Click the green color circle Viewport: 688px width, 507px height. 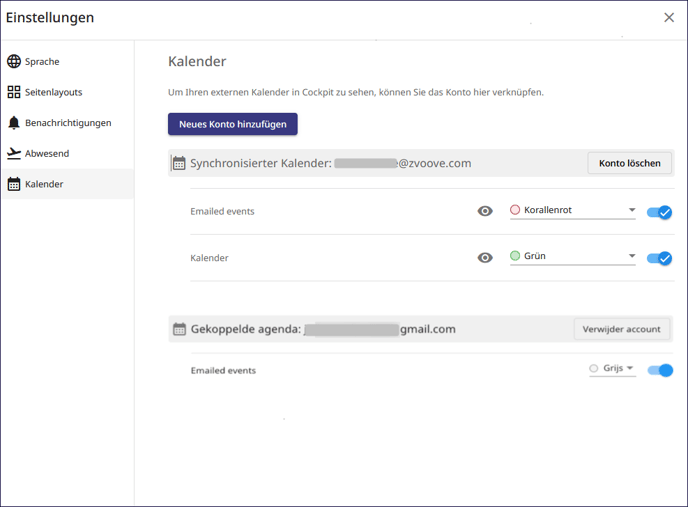(x=515, y=255)
